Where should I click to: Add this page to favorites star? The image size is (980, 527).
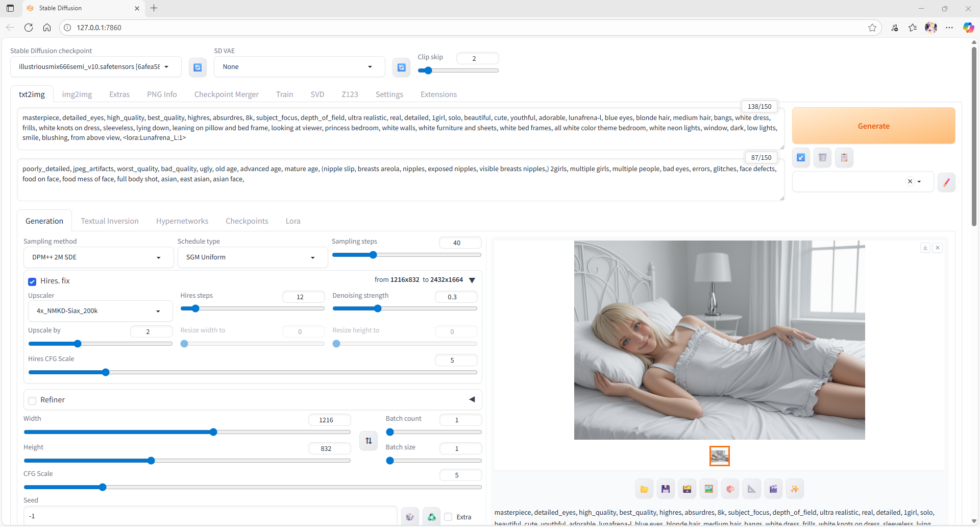click(x=872, y=28)
